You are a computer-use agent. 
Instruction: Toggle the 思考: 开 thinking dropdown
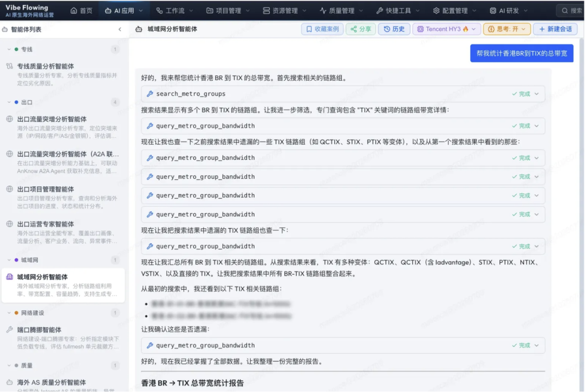506,29
